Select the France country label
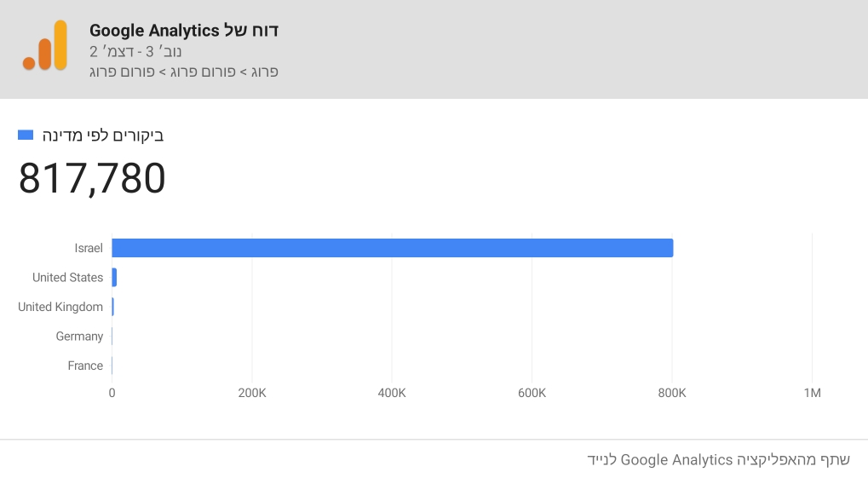Screen dimensions: 868x478 (x=85, y=366)
